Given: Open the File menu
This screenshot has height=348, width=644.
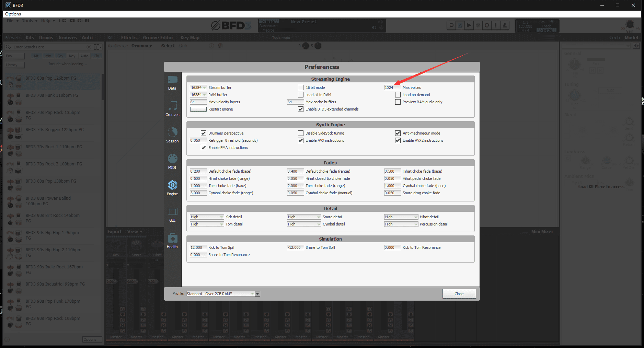Looking at the screenshot, I should (x=13, y=21).
